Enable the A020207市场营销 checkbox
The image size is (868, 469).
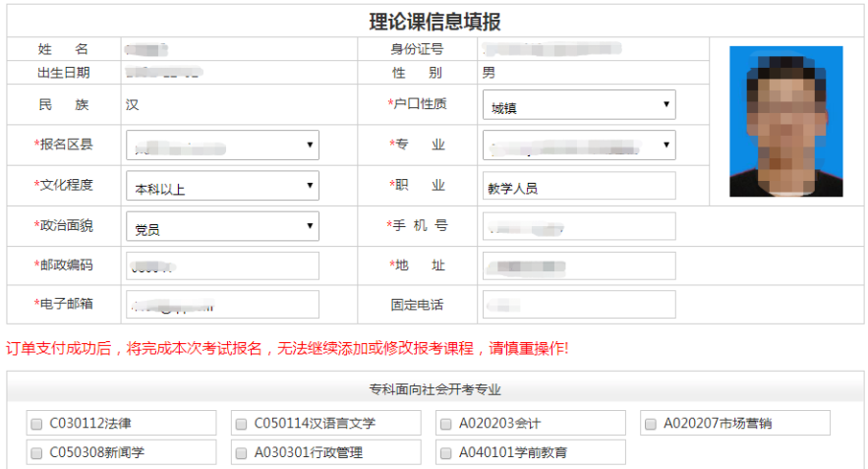coord(650,424)
